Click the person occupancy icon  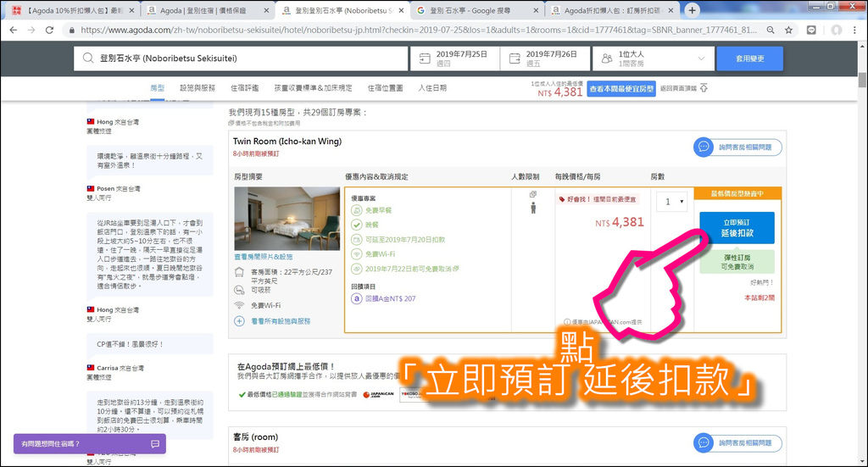(533, 208)
